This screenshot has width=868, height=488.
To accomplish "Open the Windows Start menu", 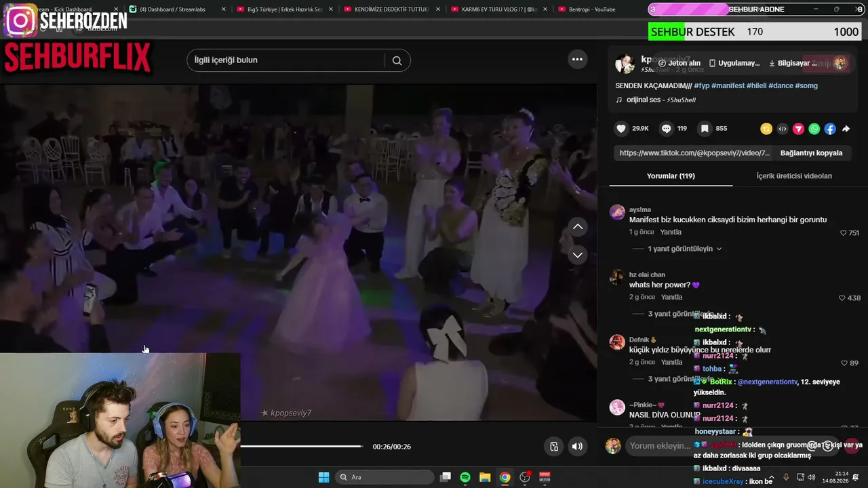I will 323,477.
